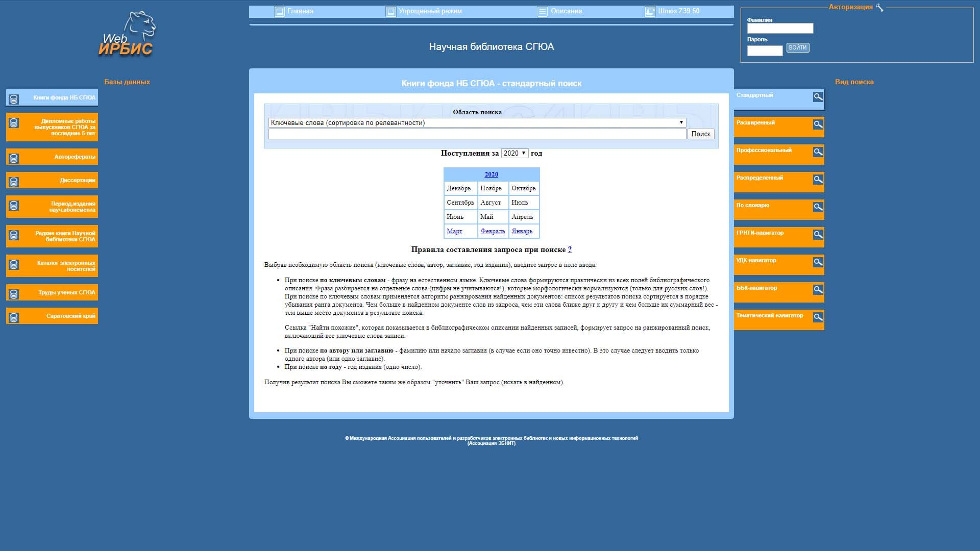This screenshot has height=551, width=980.
Task: Click the icon beside Описание
Action: (543, 12)
